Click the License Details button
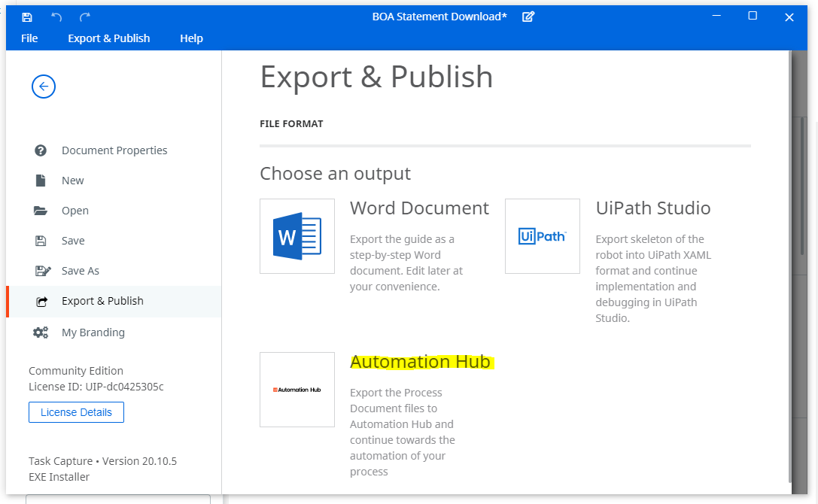 [76, 412]
